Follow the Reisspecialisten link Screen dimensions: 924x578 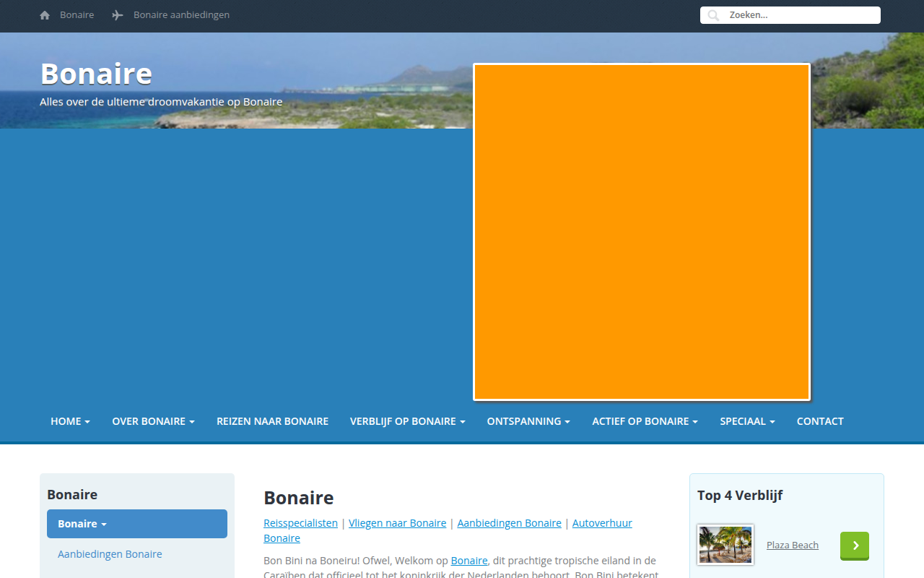click(x=300, y=523)
